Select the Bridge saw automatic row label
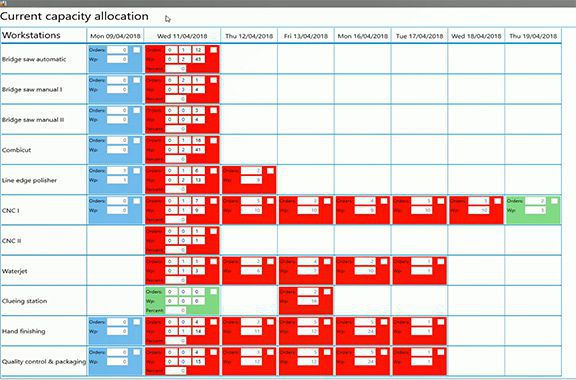This screenshot has height=380, width=576. coord(34,59)
